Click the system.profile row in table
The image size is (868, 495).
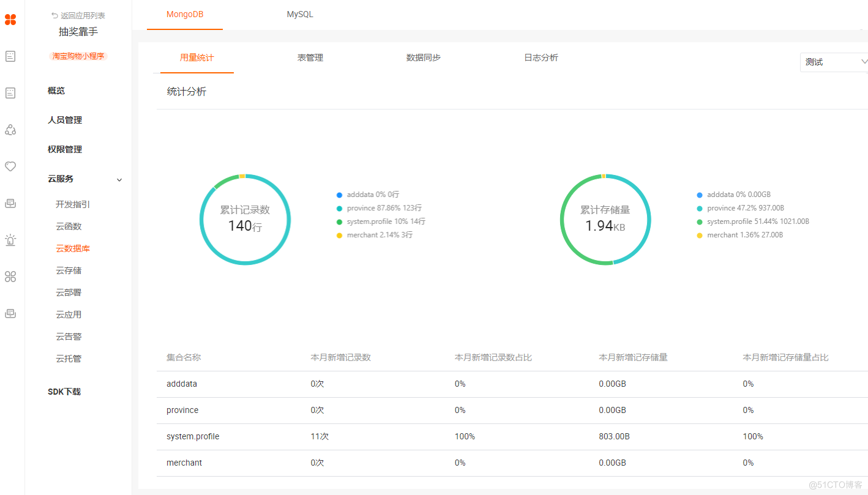tap(193, 436)
